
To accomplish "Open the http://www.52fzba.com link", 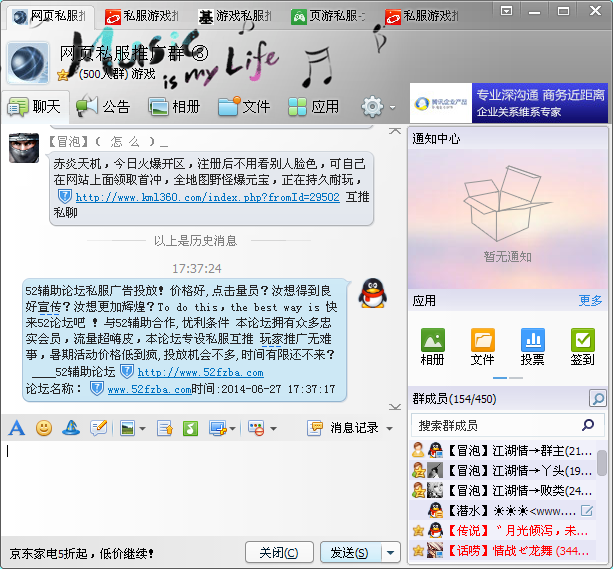I will click(201, 372).
